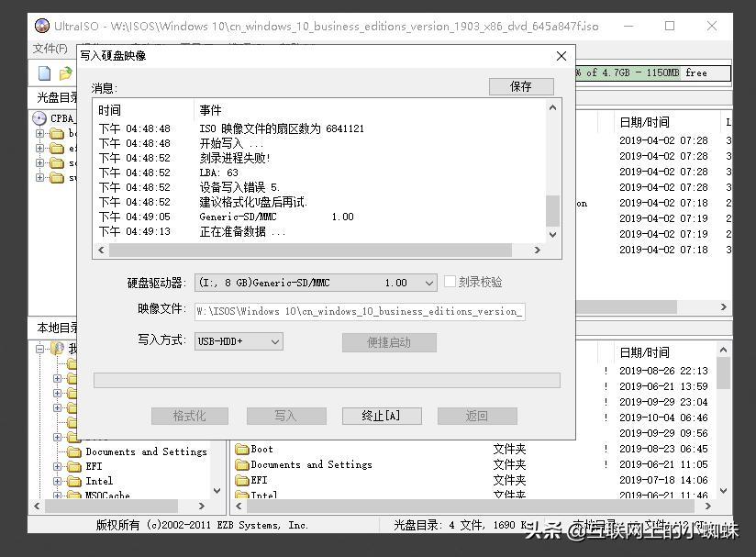Expand the EFI node in local directory tree
The height and width of the screenshot is (557, 756).
point(58,465)
